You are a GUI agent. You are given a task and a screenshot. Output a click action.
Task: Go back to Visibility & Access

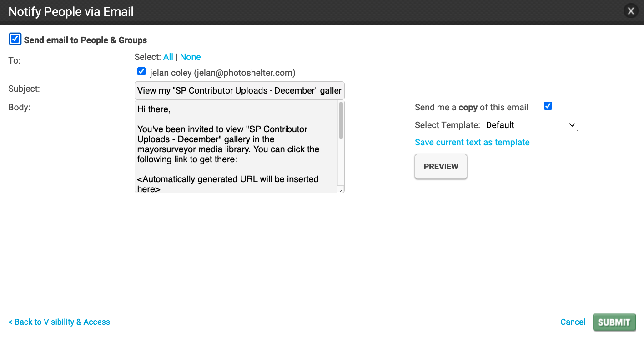[59, 322]
